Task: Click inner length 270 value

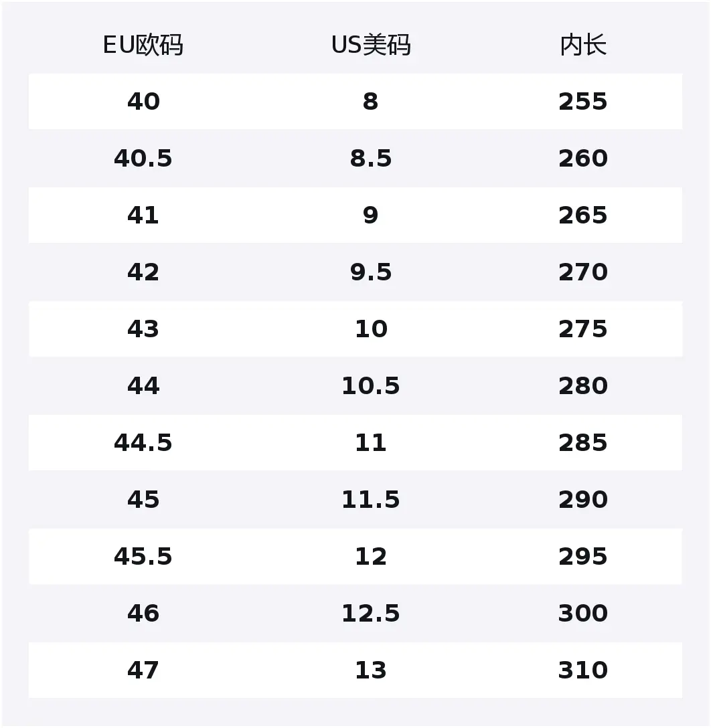Action: click(x=583, y=272)
